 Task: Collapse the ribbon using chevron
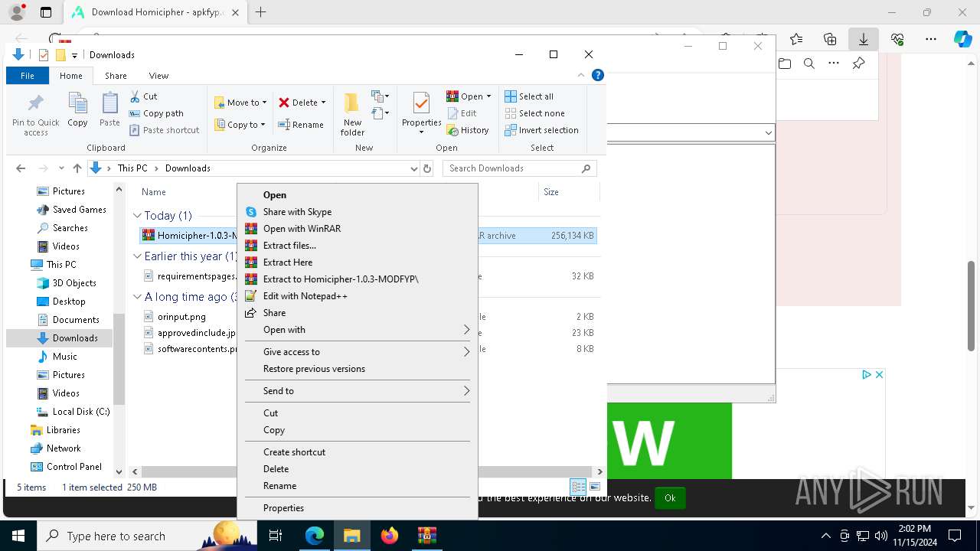[x=581, y=75]
